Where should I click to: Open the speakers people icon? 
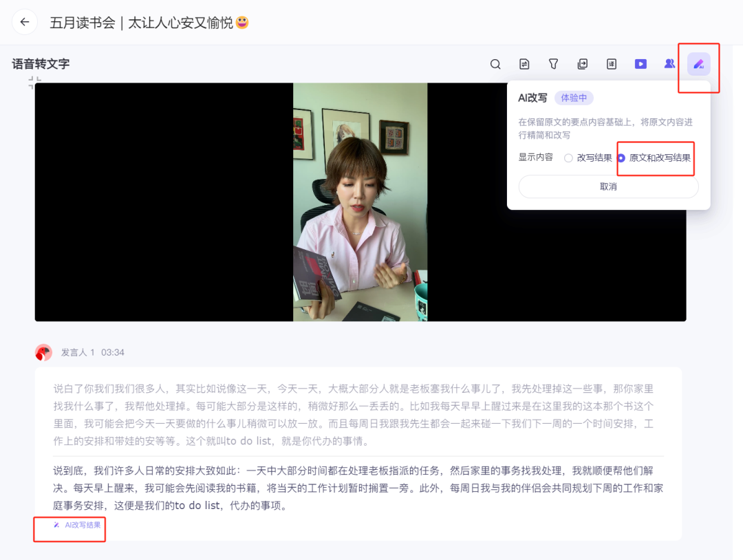tap(669, 63)
